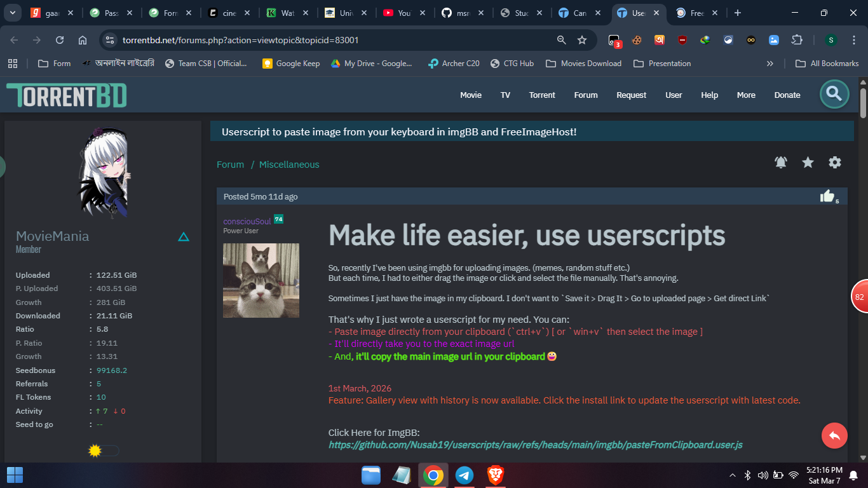Image resolution: width=868 pixels, height=488 pixels.
Task: Click consciouSoul's cat avatar image
Action: click(261, 280)
